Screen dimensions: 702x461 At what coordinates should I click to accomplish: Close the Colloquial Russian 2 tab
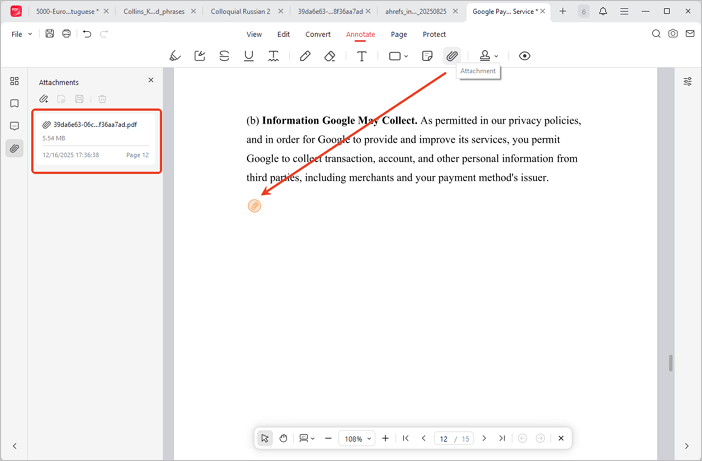click(281, 11)
